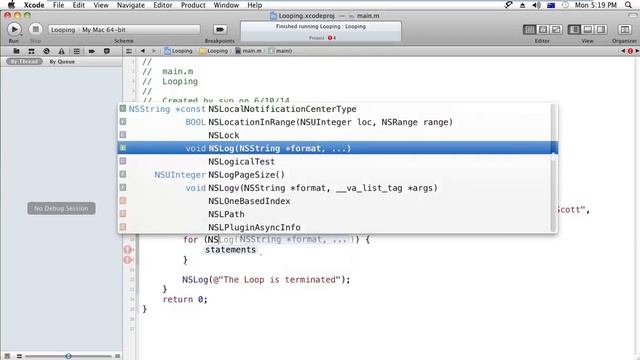Open the flag input source menu

click(551, 5)
